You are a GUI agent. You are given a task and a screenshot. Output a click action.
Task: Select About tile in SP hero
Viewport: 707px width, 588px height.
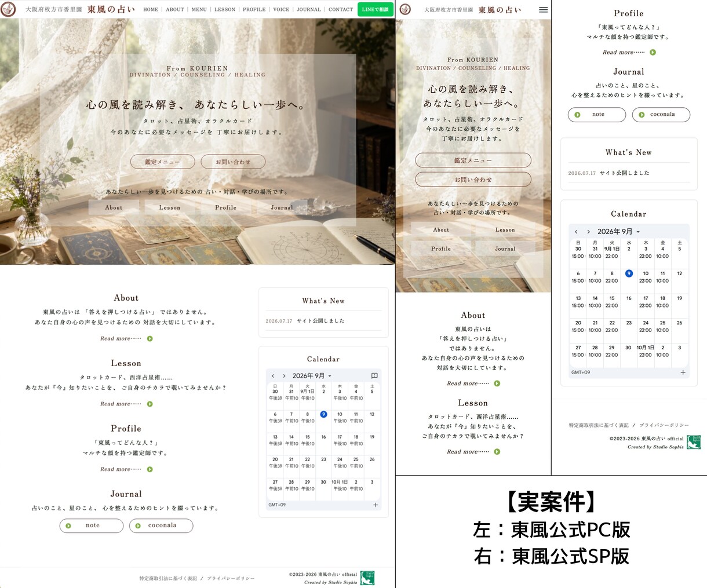coord(441,230)
